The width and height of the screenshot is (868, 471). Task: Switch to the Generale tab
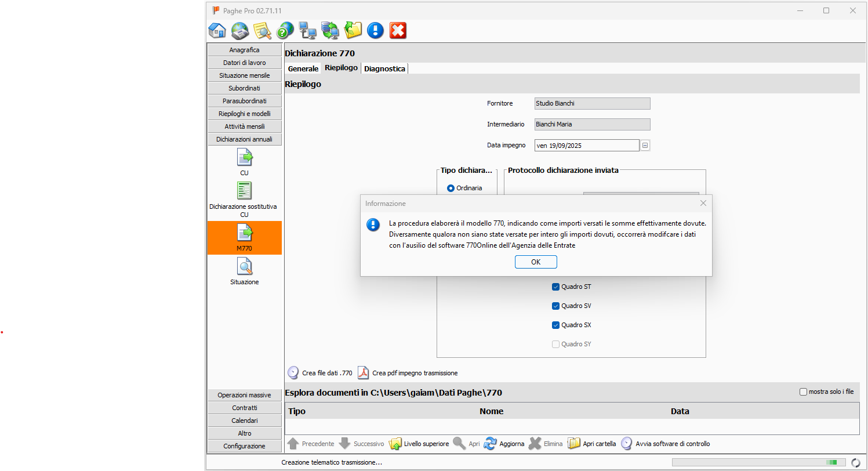[x=303, y=68]
